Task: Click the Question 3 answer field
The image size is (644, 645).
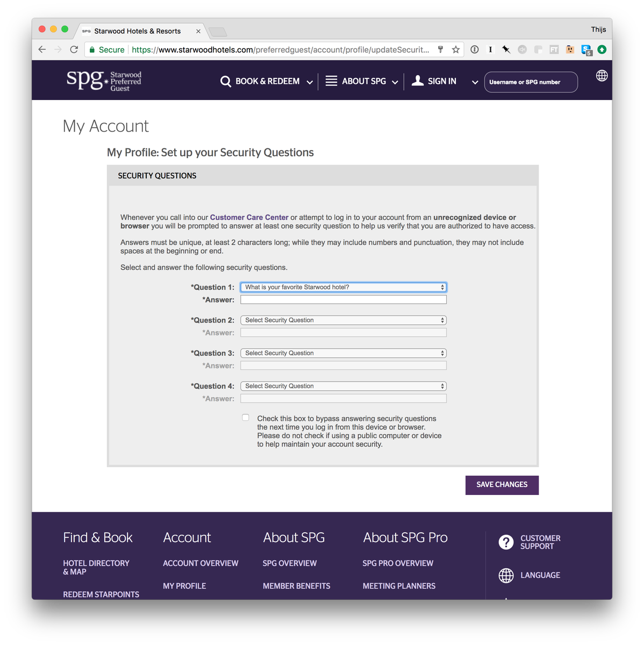Action: click(344, 365)
